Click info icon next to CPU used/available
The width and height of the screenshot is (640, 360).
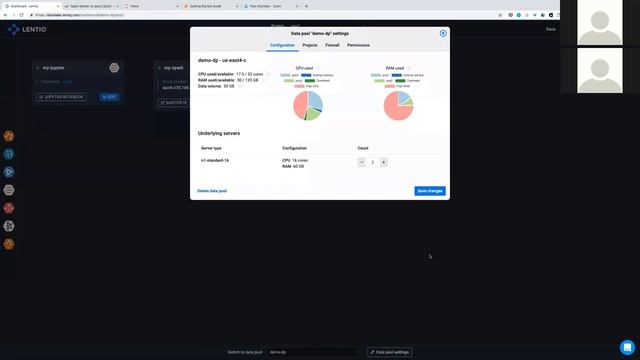pyautogui.click(x=269, y=74)
